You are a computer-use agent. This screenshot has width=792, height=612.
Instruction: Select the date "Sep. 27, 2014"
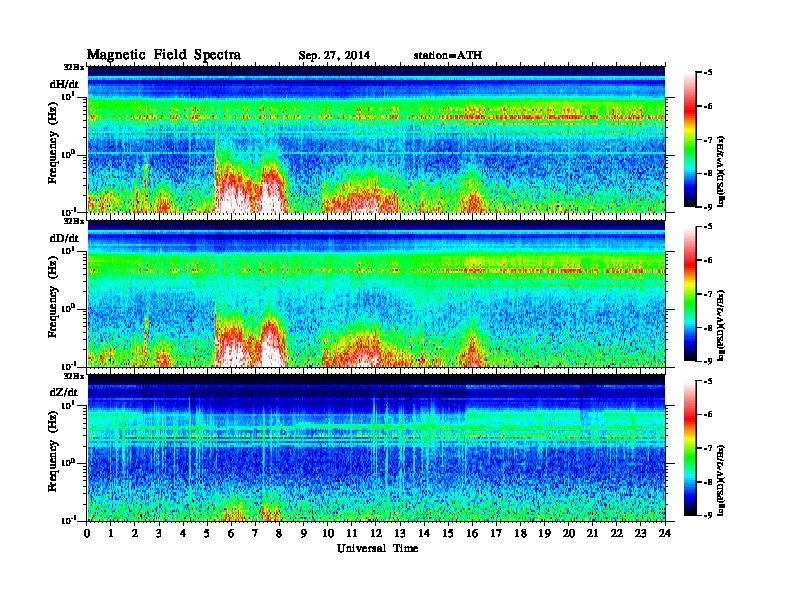(x=334, y=56)
